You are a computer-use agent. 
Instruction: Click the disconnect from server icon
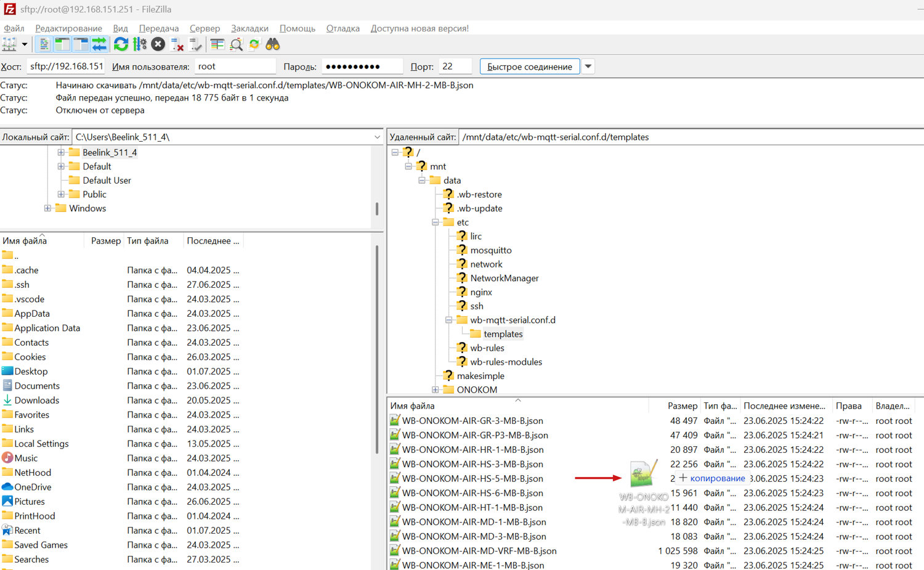pyautogui.click(x=177, y=44)
